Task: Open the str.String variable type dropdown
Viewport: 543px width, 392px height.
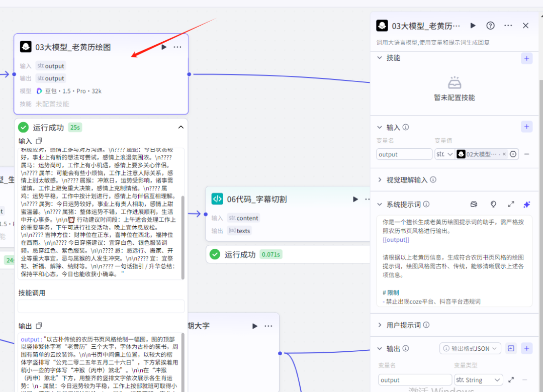Action: 478,379
